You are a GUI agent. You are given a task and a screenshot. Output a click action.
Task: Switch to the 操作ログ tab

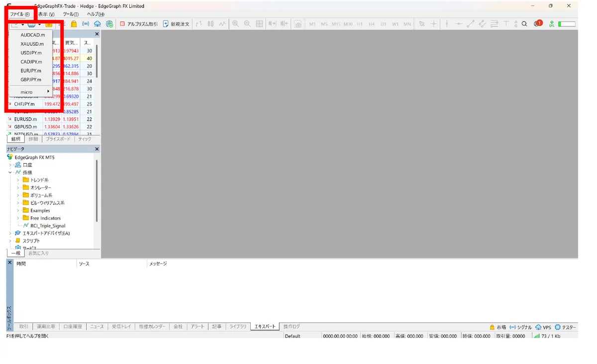(x=292, y=327)
